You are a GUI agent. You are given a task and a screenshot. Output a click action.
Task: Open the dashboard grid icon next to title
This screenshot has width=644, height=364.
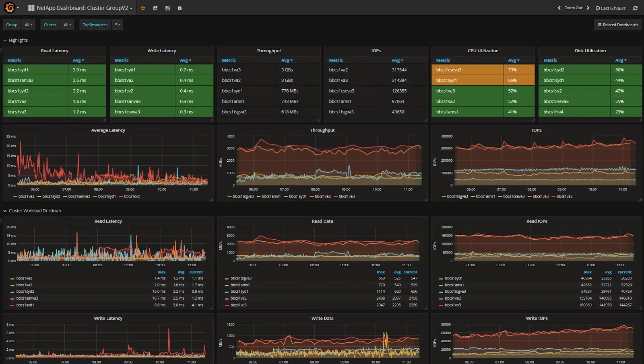[31, 8]
